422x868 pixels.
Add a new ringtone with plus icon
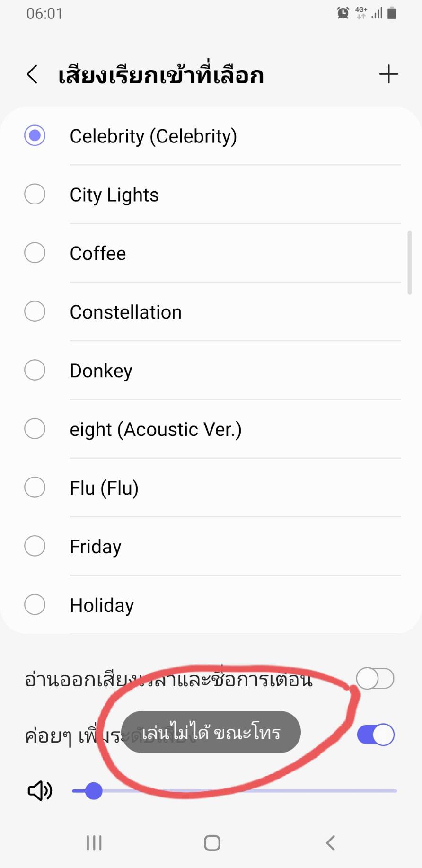coord(388,74)
